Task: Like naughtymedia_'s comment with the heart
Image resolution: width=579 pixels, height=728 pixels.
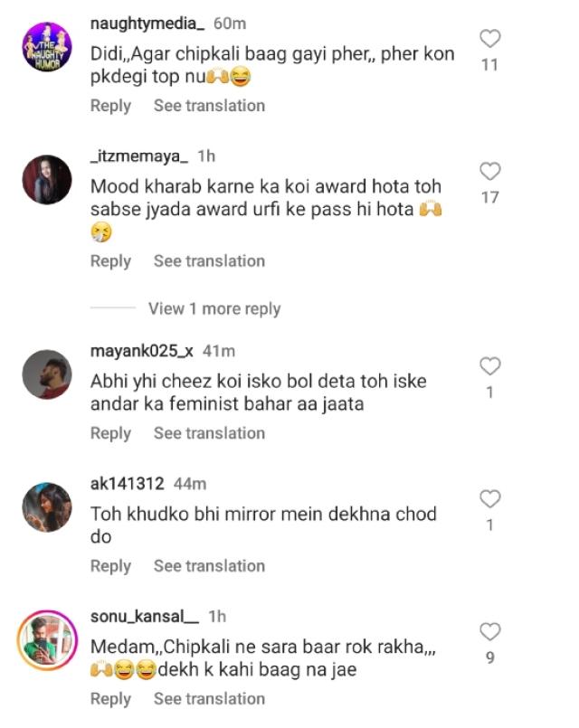Action: (489, 39)
